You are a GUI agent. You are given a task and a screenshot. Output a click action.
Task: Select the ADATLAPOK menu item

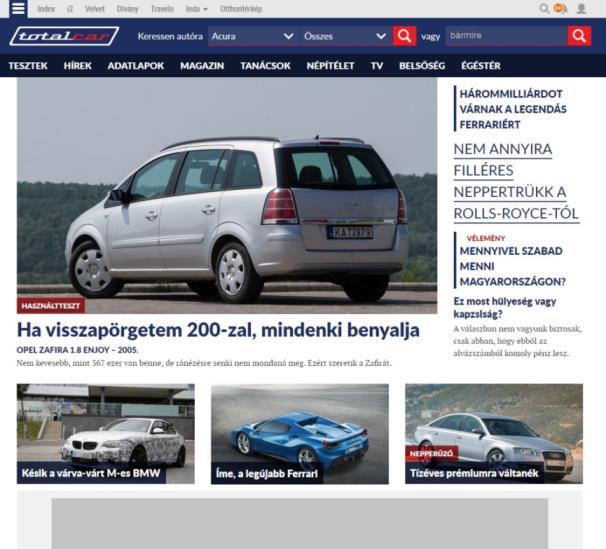(136, 66)
